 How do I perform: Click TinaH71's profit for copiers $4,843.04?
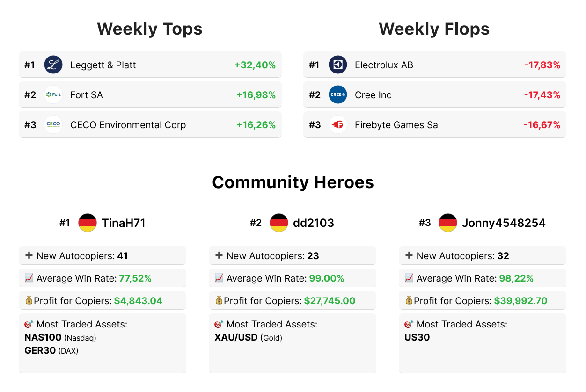tap(138, 301)
